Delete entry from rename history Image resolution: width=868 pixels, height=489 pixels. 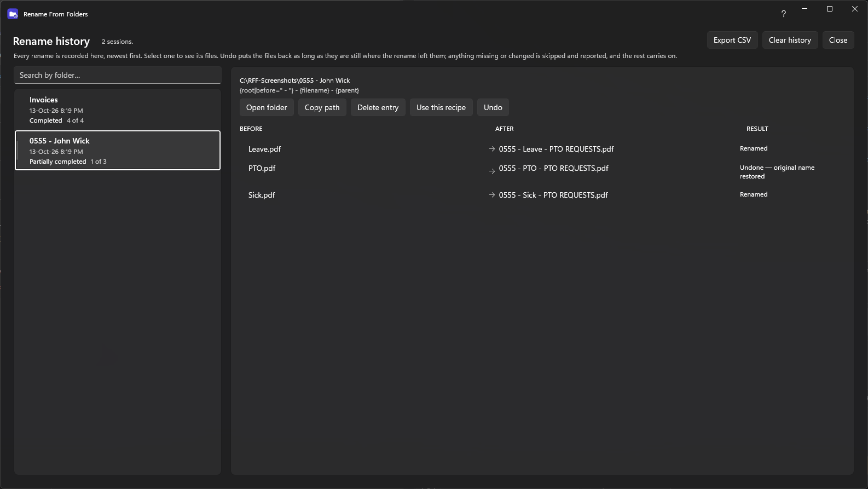(378, 107)
